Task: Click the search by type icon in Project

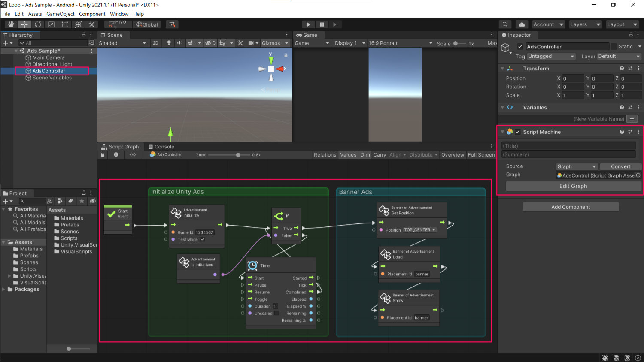Action: 60,201
